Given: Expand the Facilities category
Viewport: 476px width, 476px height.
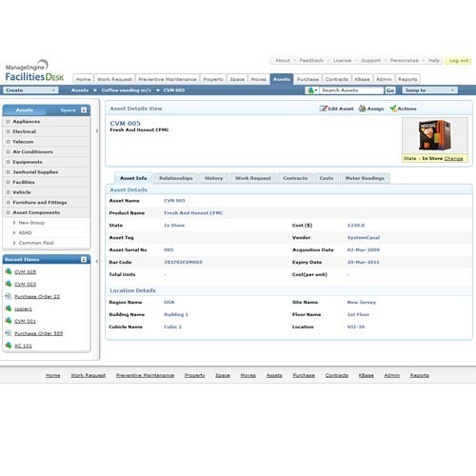Looking at the screenshot, I should pos(9,182).
